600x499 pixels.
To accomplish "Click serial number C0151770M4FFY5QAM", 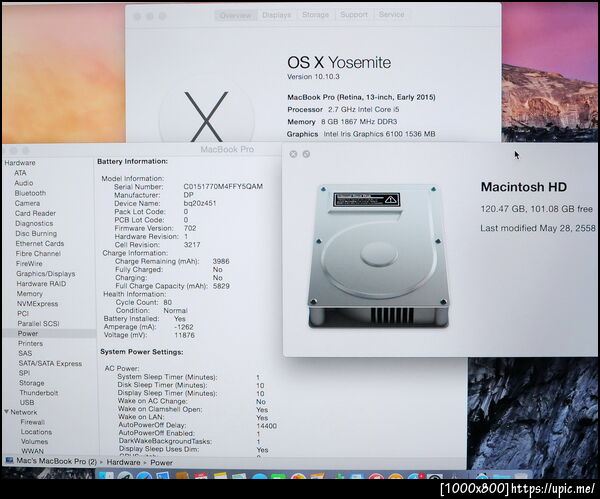I will (x=223, y=186).
